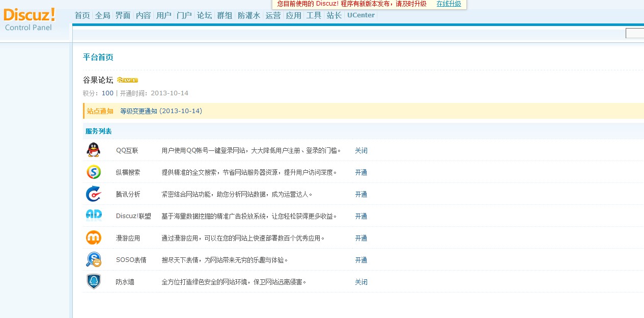644x318 pixels.
Task: Click the 防水墙 shield icon
Action: point(93,281)
